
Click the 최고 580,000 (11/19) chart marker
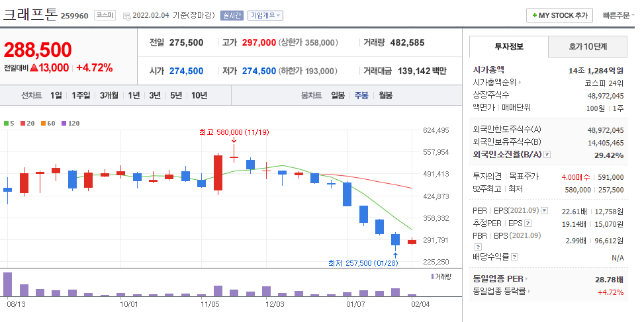pyautogui.click(x=234, y=132)
